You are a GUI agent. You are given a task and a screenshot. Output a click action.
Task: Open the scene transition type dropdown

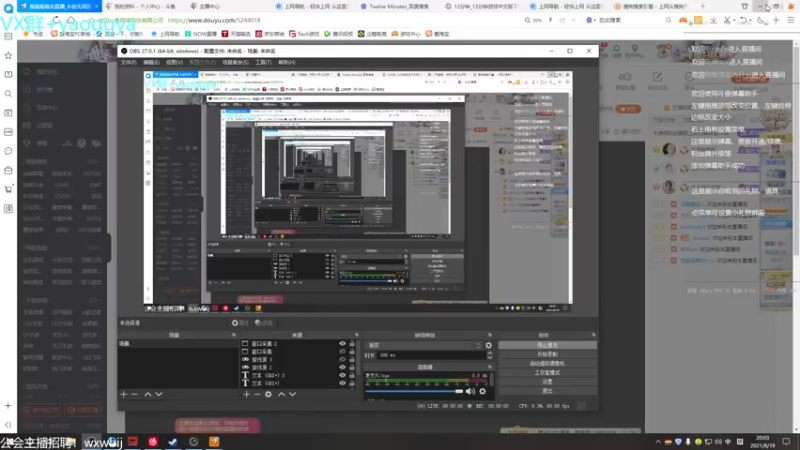(x=424, y=345)
